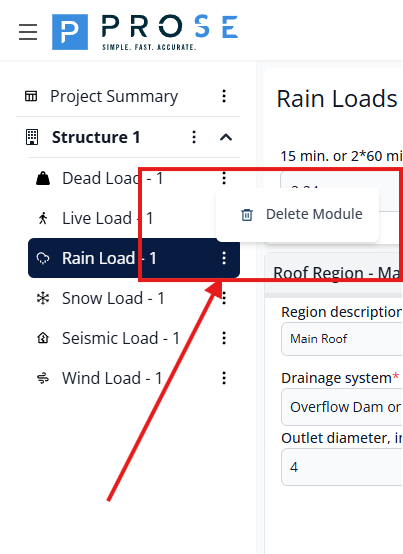Open Project Summary
The width and height of the screenshot is (403, 554).
[x=114, y=96]
